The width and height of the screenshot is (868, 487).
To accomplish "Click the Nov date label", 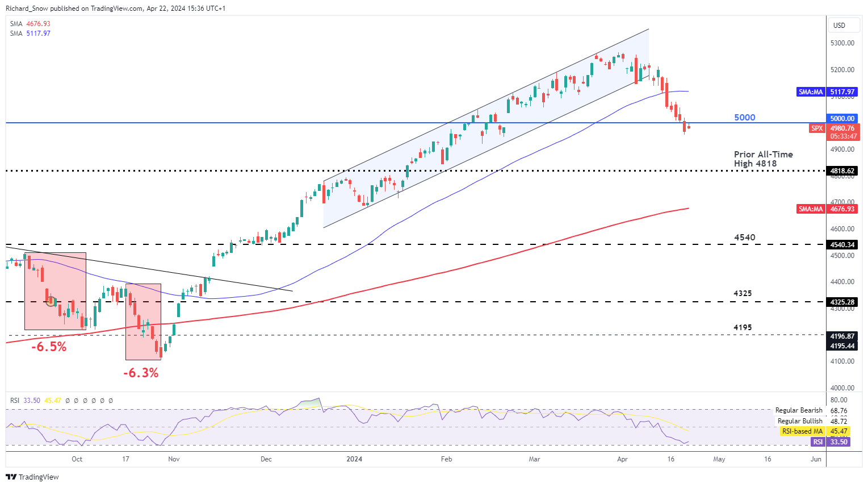I will point(174,459).
